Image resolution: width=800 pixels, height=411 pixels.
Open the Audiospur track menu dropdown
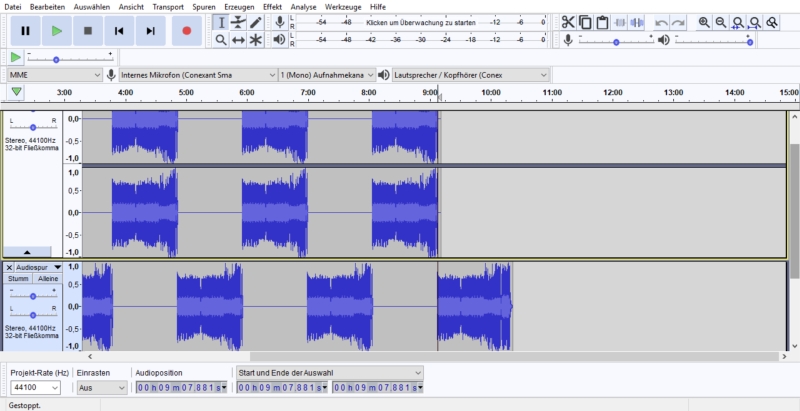tap(57, 267)
